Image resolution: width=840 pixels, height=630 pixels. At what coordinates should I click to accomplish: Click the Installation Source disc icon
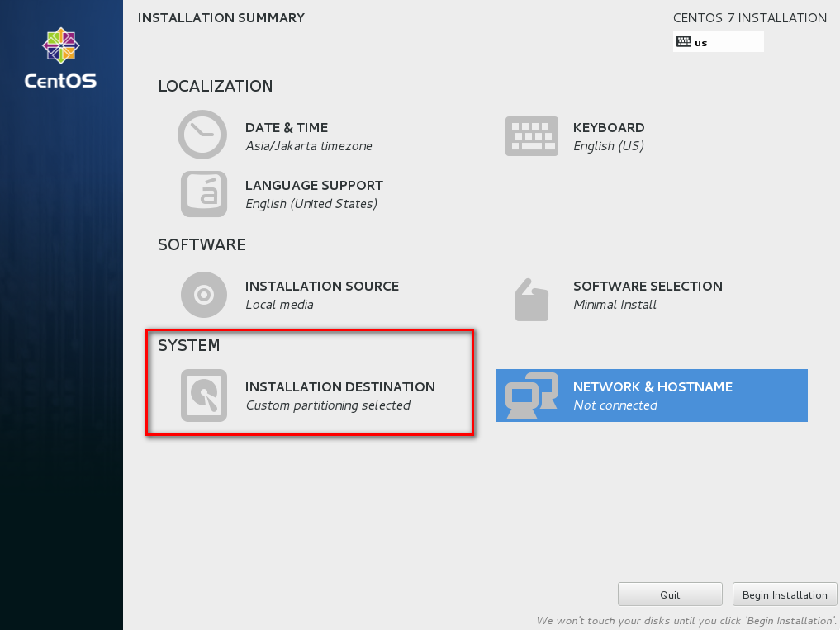tap(203, 295)
